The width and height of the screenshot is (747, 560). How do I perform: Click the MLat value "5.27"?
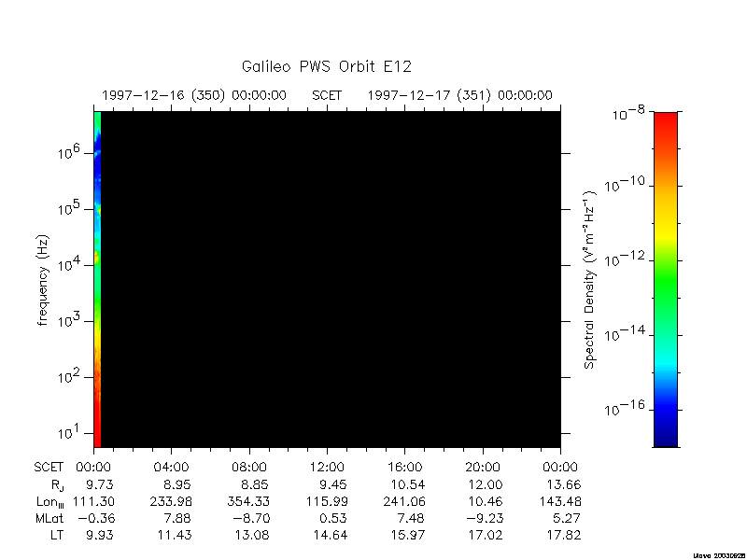click(x=567, y=518)
